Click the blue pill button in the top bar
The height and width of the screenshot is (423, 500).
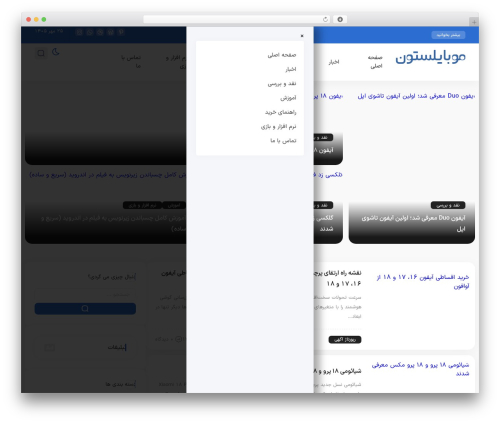tap(448, 35)
